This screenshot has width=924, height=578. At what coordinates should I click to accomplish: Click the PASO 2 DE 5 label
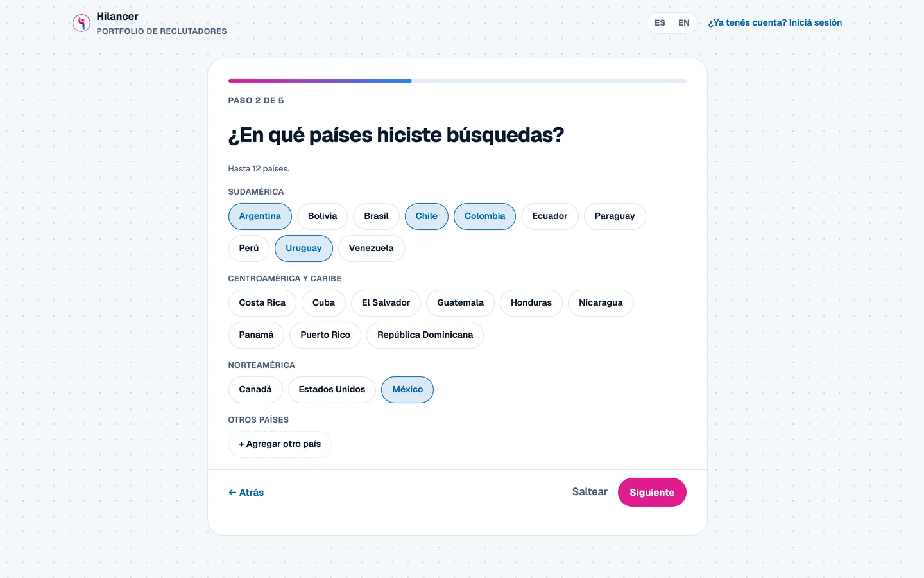point(256,101)
